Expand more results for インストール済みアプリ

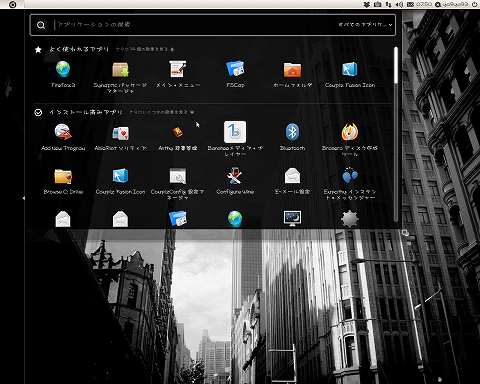tap(162, 112)
